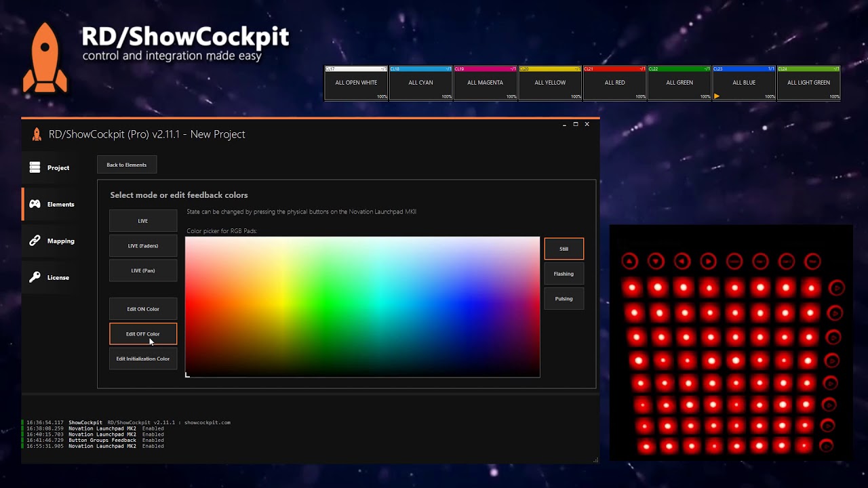Trigger the ALL LIGHT GREEN cue button

[x=808, y=83]
